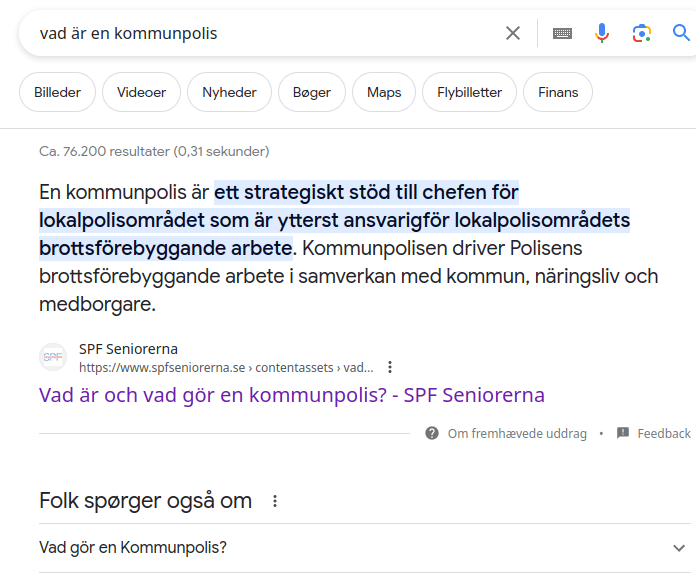696x581 pixels.
Task: Open 'Vad är och vad gör en kommunpolis?' link
Action: pyautogui.click(x=292, y=394)
